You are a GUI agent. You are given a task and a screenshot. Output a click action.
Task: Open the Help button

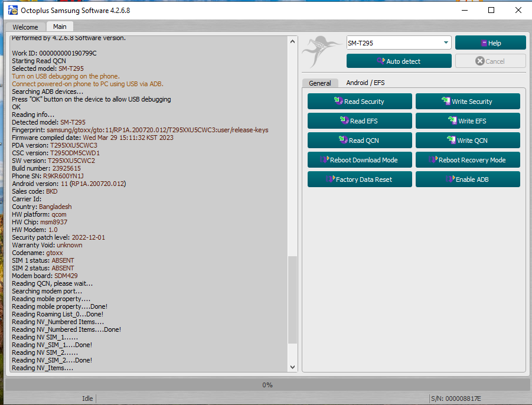490,43
